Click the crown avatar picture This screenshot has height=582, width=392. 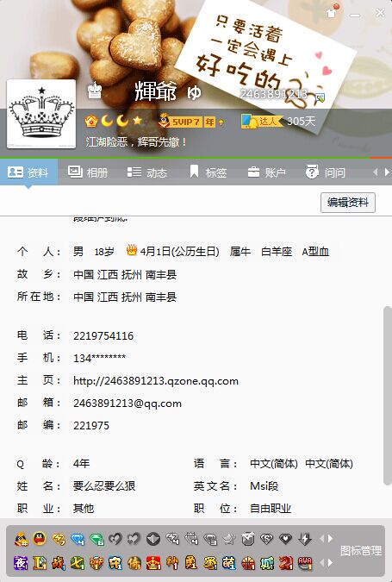point(41,114)
